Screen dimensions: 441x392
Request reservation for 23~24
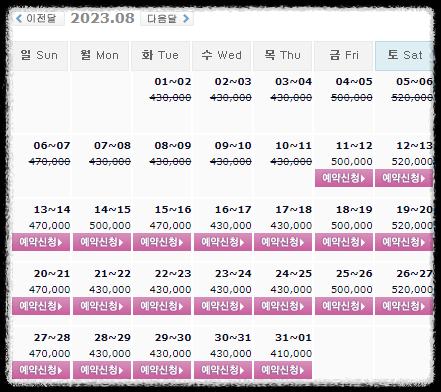(x=223, y=306)
